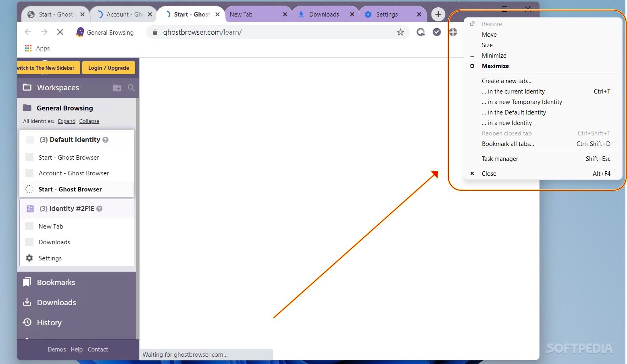Click the forward navigation arrow
The image size is (627, 364).
(x=44, y=32)
